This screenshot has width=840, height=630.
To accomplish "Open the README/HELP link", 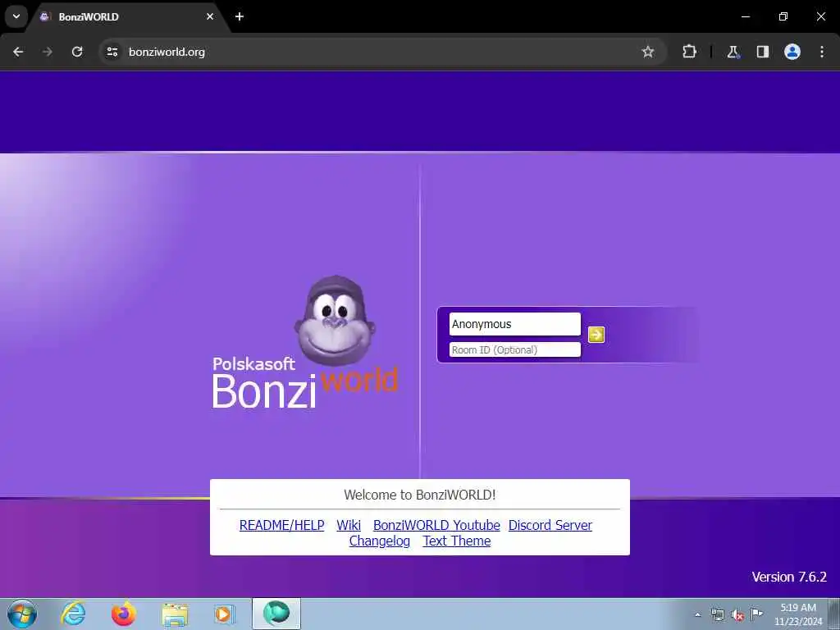I will coord(282,525).
